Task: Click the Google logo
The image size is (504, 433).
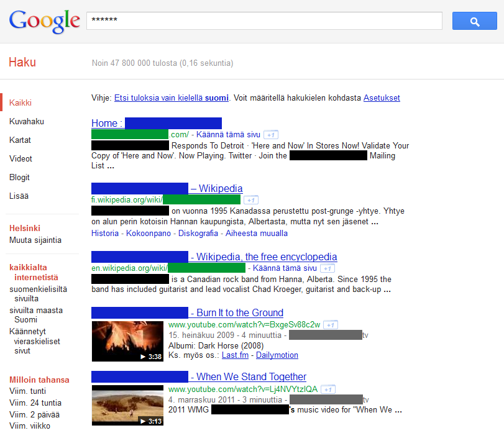Action: [44, 21]
